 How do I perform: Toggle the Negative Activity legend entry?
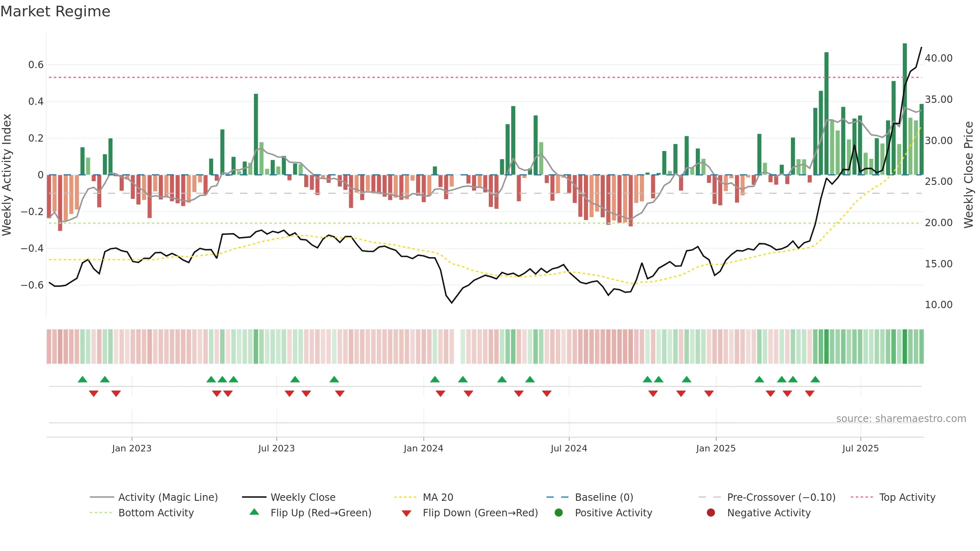[758, 513]
